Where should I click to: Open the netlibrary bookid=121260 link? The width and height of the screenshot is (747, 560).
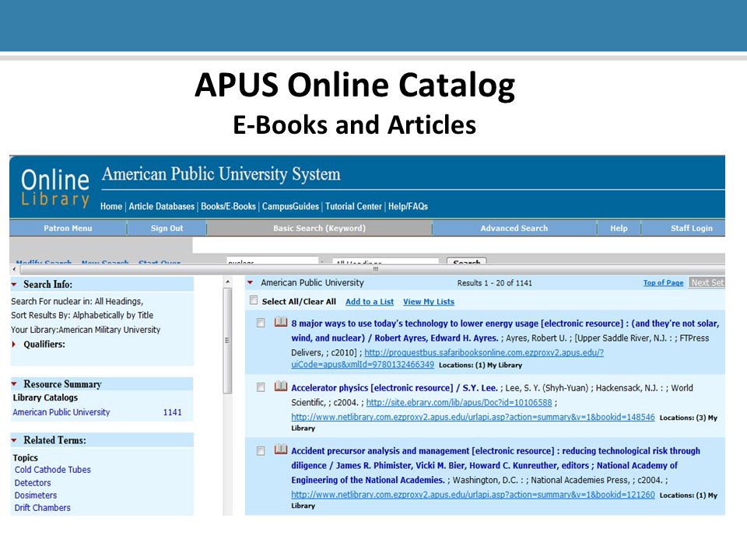[x=473, y=495]
